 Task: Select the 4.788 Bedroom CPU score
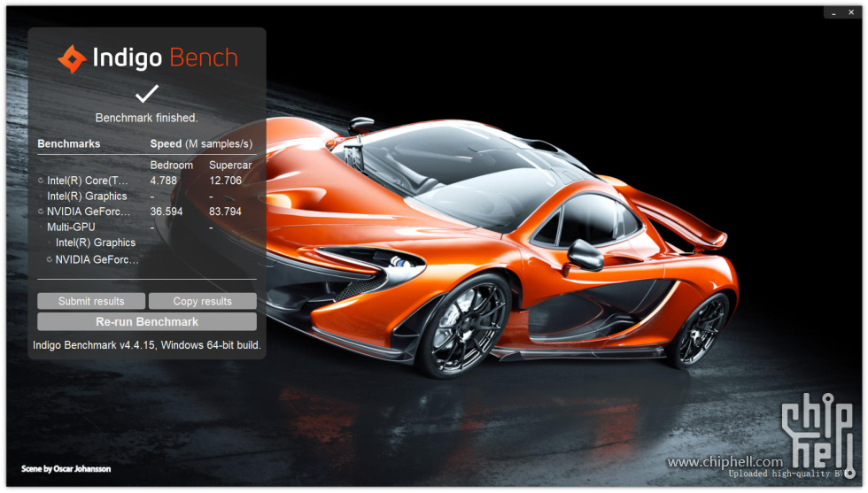(163, 181)
